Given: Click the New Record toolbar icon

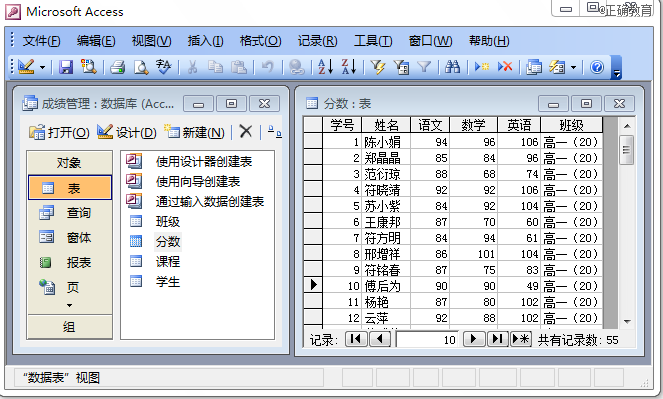Looking at the screenshot, I should 482,67.
